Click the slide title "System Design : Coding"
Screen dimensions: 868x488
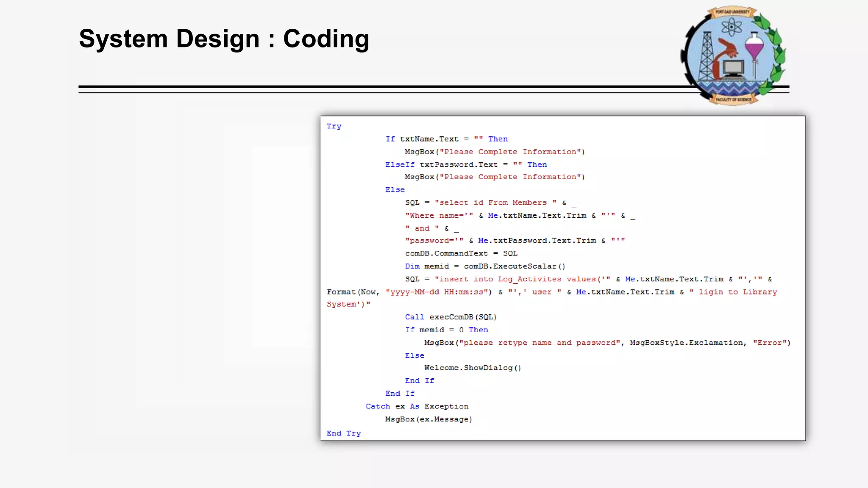coord(224,39)
